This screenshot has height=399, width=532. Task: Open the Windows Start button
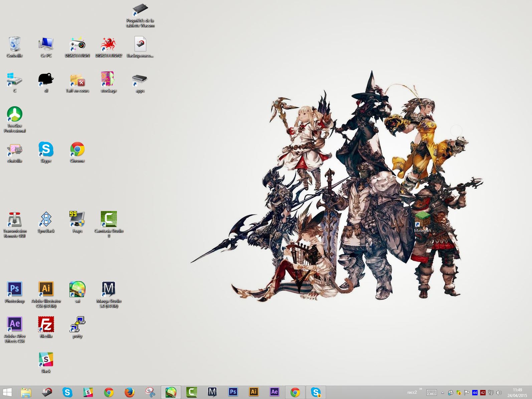7,392
